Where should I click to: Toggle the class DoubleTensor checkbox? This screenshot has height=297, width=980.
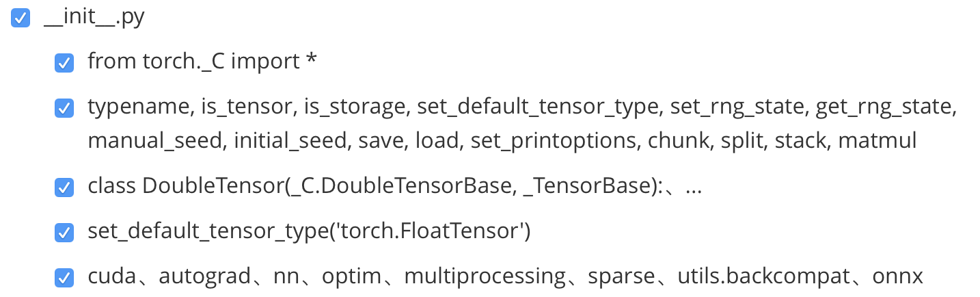pos(64,187)
